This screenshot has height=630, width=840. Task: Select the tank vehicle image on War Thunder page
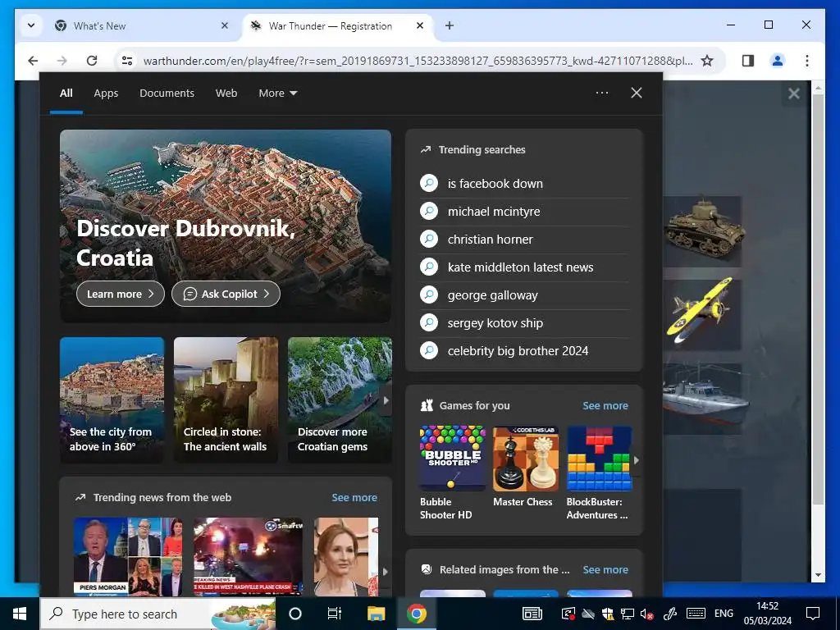(x=702, y=231)
